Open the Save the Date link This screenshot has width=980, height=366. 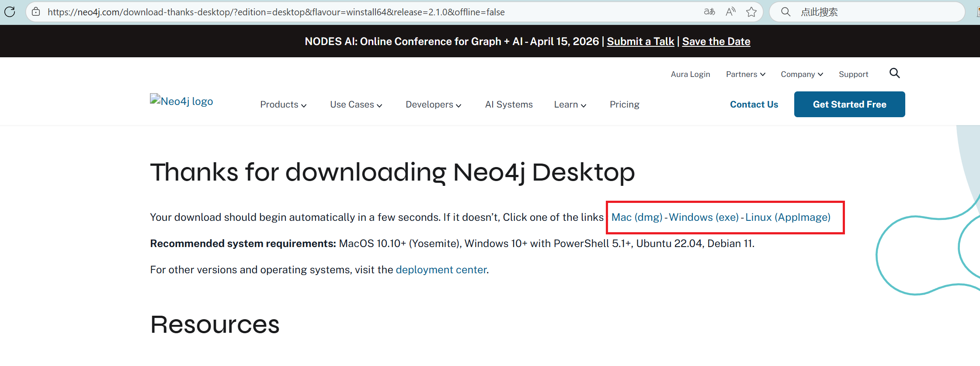coord(716,42)
